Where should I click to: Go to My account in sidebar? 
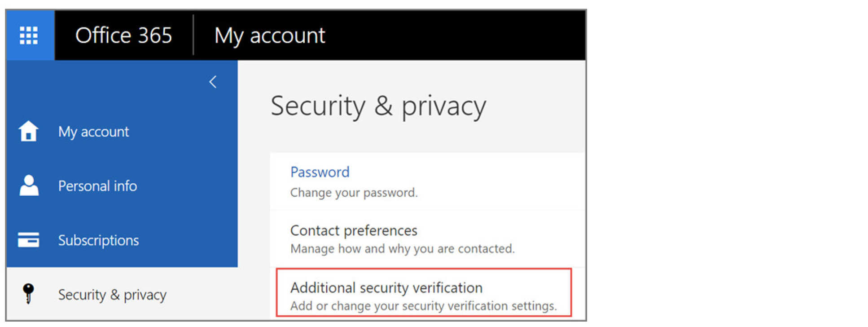[x=93, y=132]
